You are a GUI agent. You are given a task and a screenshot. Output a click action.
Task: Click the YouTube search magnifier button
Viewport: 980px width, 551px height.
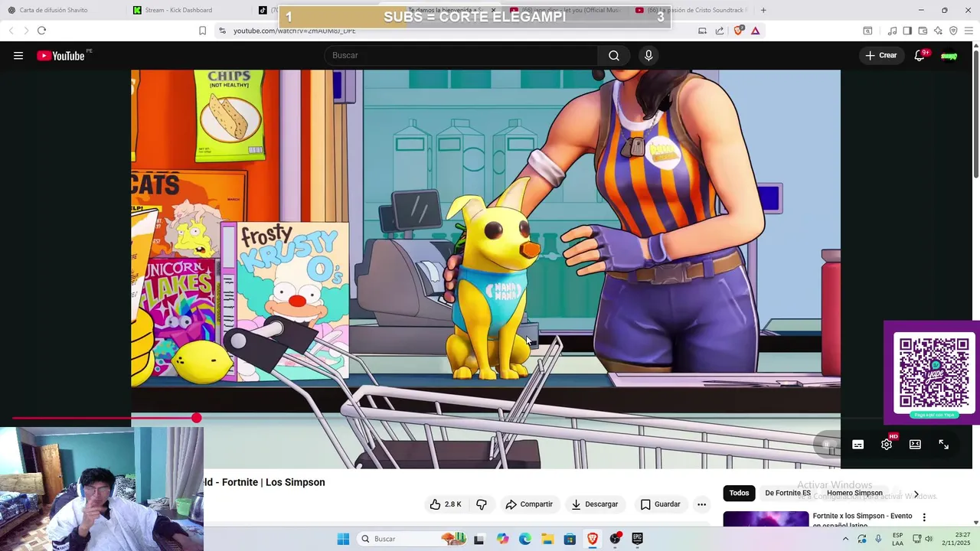coord(614,55)
